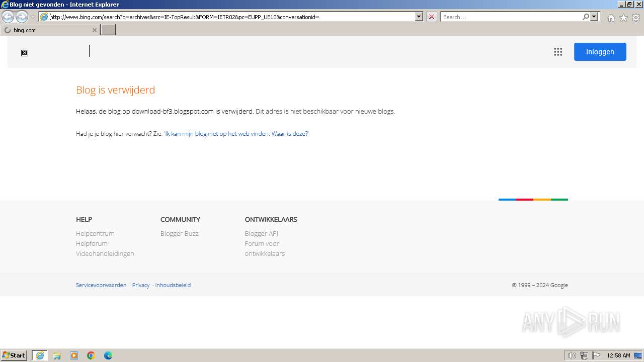Open the Servicevoorwaarden link
Screen dimensions: 644x362
pos(101,285)
